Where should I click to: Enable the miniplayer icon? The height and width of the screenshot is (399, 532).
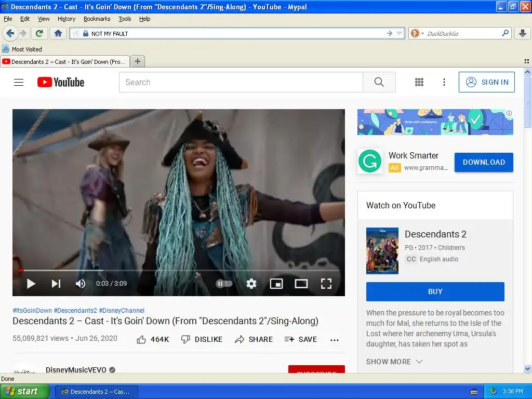pyautogui.click(x=276, y=284)
